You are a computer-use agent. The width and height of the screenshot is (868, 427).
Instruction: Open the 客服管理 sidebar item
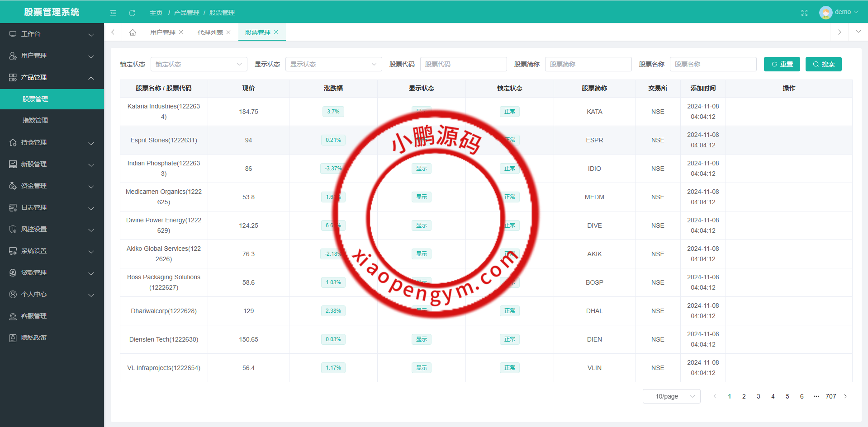pyautogui.click(x=34, y=316)
